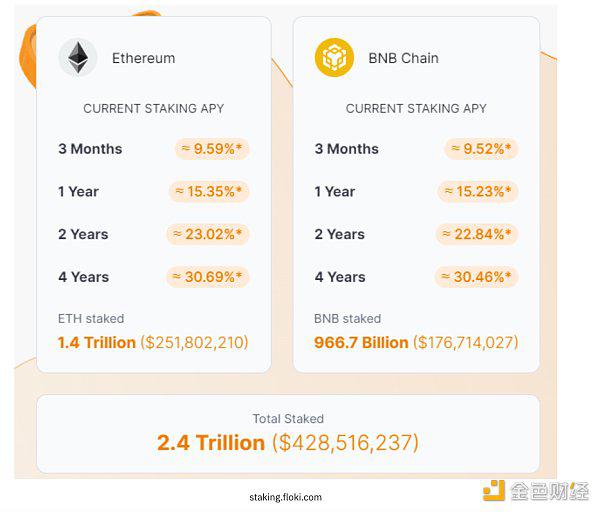Click Ethereum 1 Year 15.35% APY badge
Image resolution: width=600 pixels, height=512 pixels.
[x=209, y=191]
